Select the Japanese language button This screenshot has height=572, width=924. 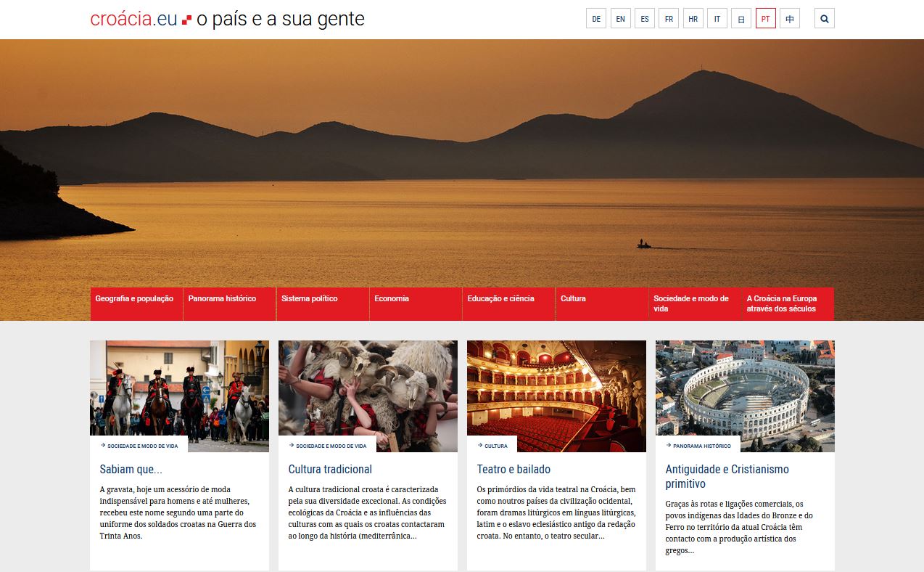coord(741,19)
